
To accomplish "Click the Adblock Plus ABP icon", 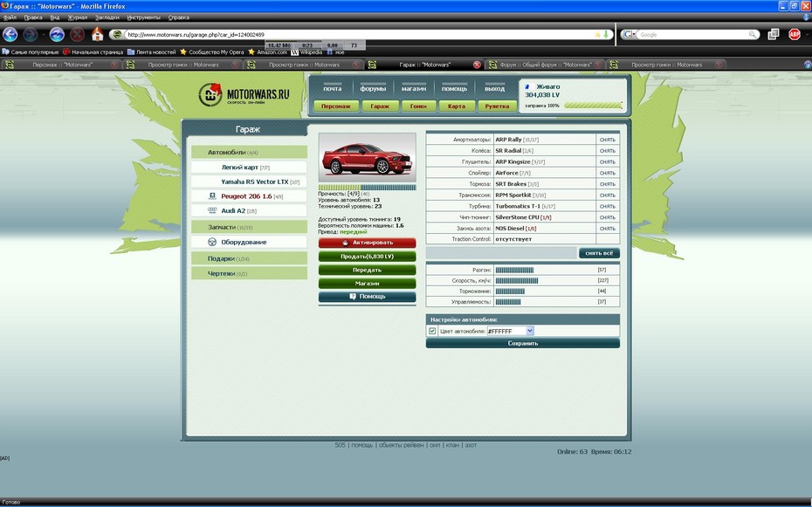I will coord(795,34).
